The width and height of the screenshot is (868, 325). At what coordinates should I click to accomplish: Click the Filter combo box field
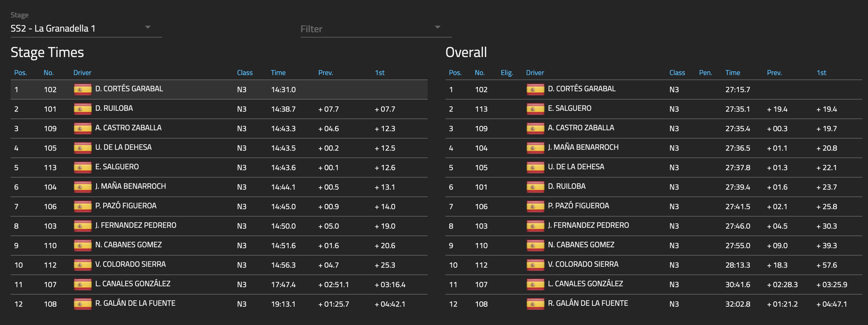point(376,29)
